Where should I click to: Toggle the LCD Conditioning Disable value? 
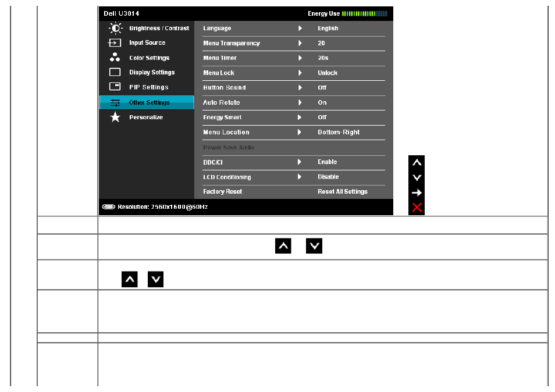tap(328, 177)
